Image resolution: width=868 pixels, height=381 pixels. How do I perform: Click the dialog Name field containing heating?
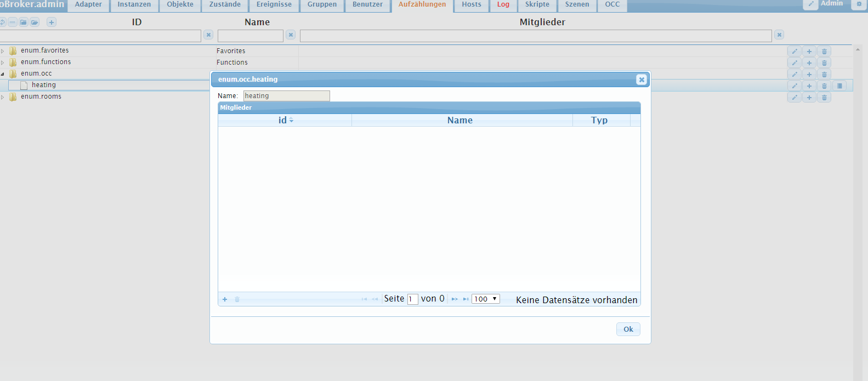tap(287, 96)
